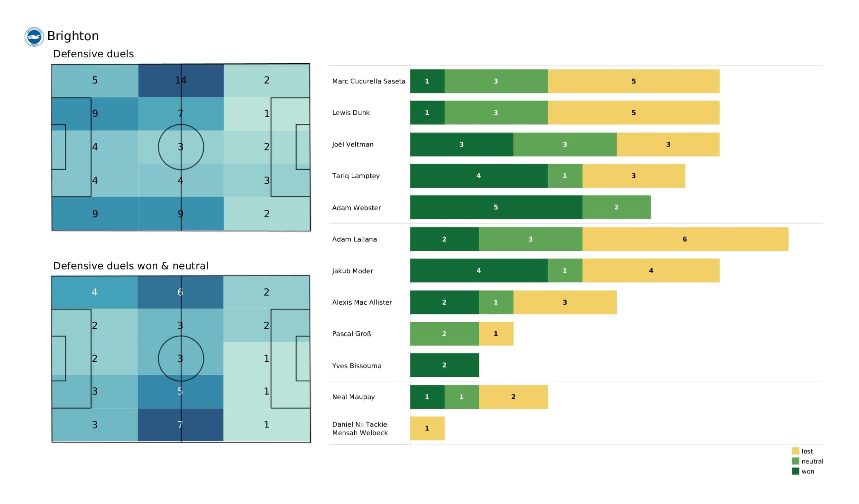
Task: Select the Lewis Dunk player label
Action: tap(351, 113)
